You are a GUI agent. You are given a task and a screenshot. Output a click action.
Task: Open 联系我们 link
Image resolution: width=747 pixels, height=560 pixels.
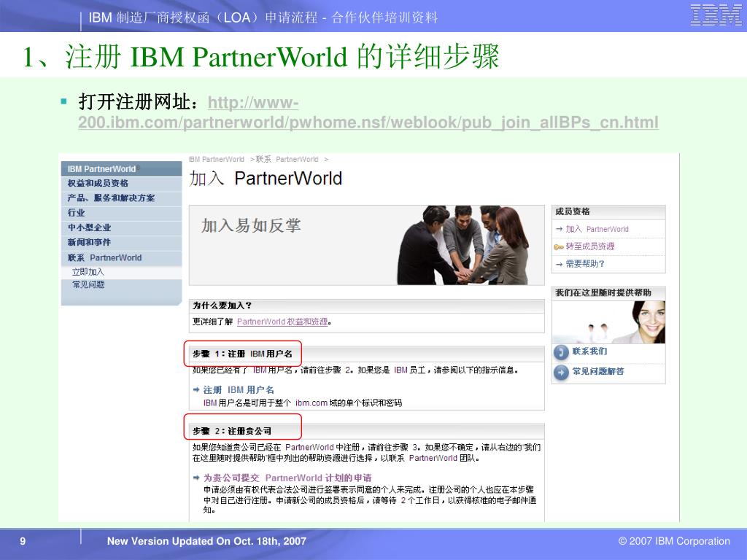[x=589, y=351]
